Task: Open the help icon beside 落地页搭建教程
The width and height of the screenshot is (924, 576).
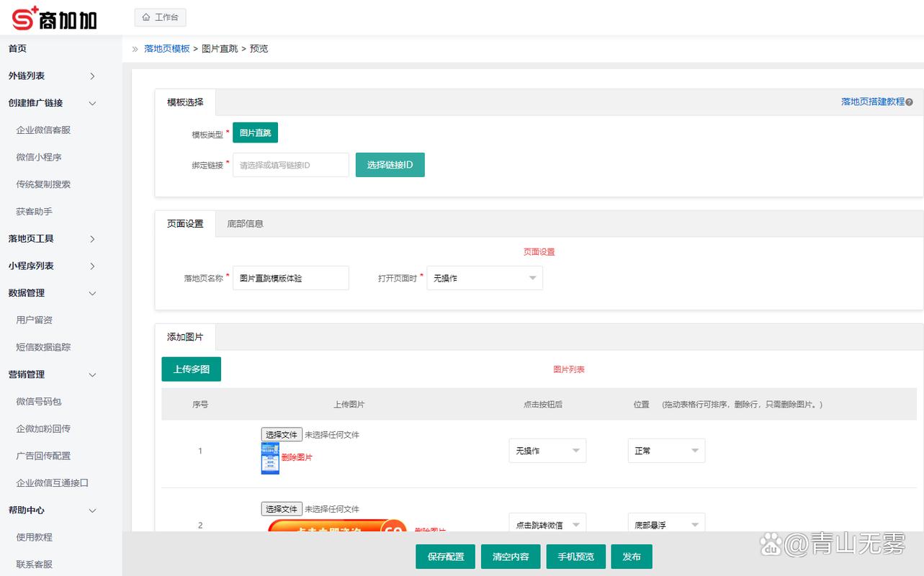Action: [910, 102]
